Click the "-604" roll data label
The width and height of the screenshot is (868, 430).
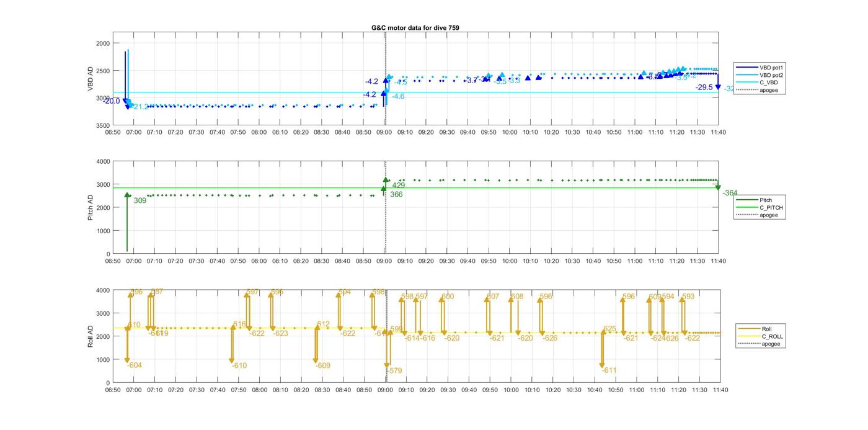(x=135, y=365)
